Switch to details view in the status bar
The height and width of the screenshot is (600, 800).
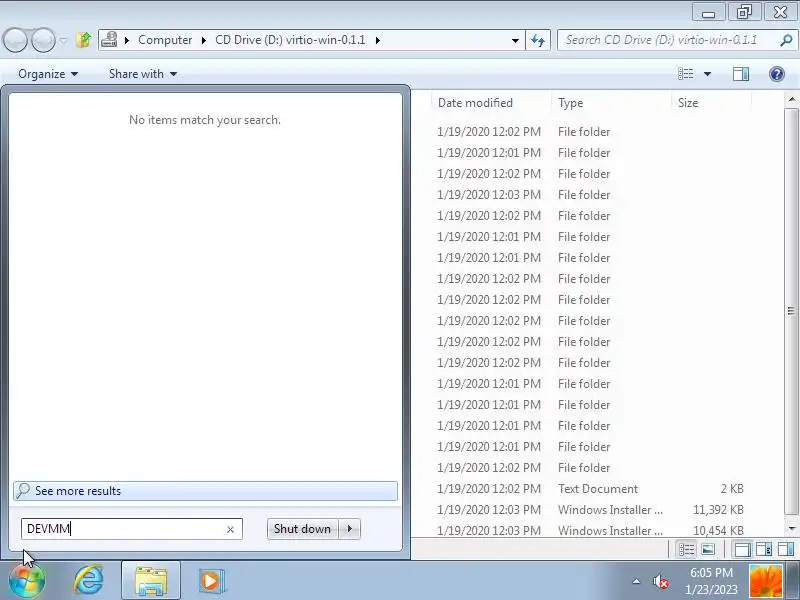686,549
